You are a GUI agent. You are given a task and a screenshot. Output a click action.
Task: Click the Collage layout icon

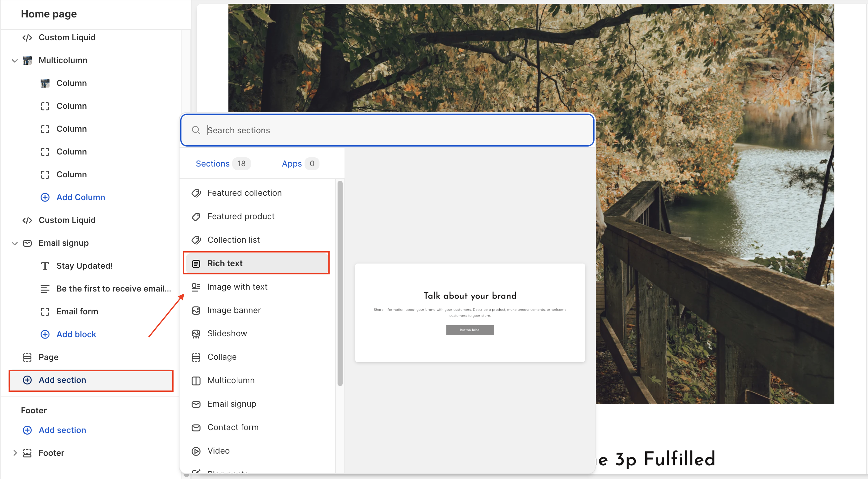click(196, 357)
